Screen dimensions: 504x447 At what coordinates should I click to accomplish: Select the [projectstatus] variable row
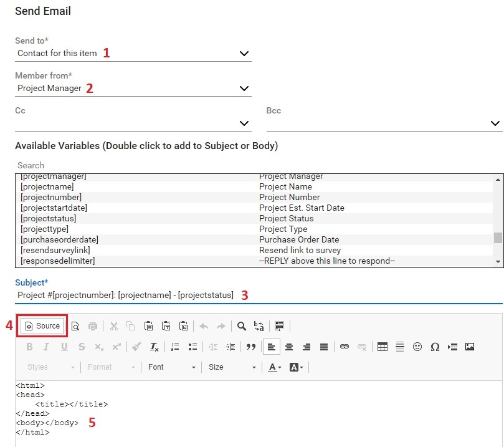(x=254, y=218)
